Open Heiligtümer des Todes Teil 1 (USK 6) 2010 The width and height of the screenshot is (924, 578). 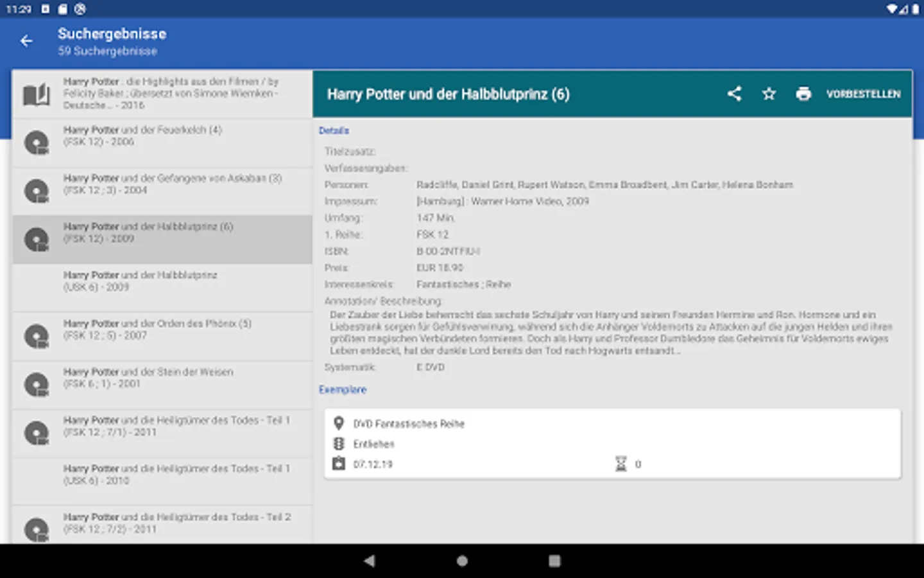pos(162,482)
